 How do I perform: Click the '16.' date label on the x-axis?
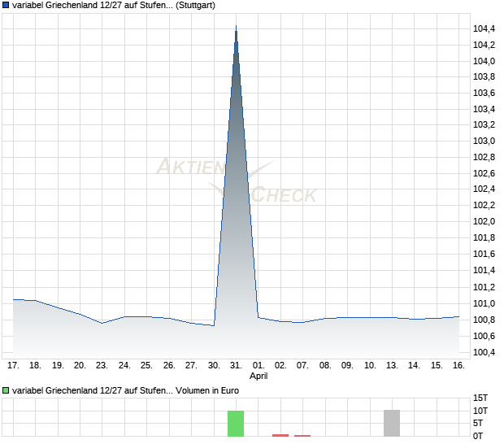(458, 366)
